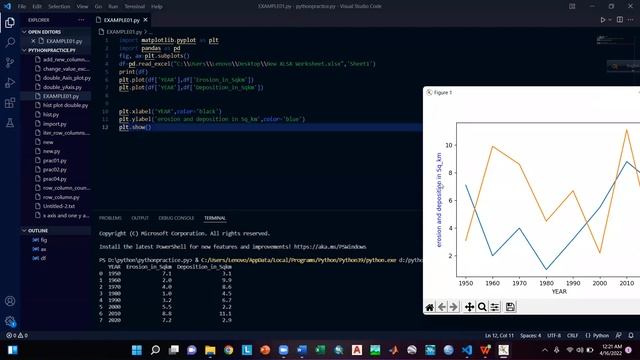Open the Terminal menu
The height and width of the screenshot is (360, 640).
[134, 7]
